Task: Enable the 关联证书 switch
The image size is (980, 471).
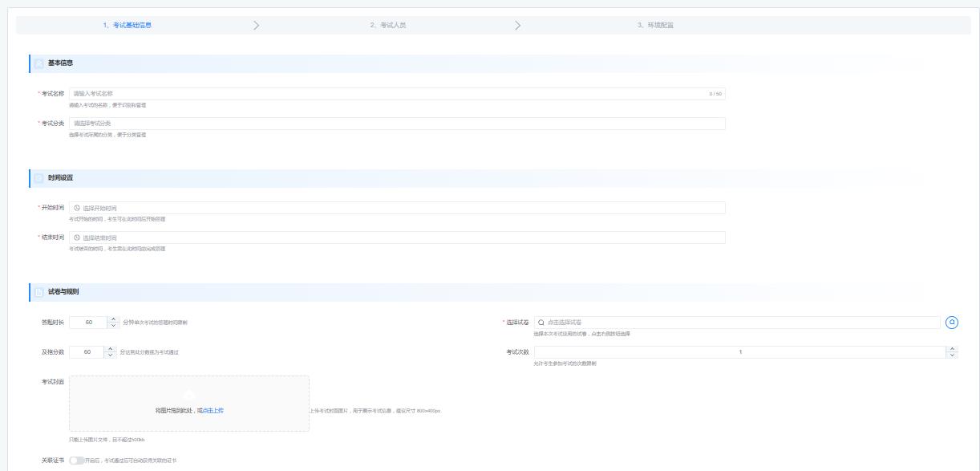Action: [76, 461]
